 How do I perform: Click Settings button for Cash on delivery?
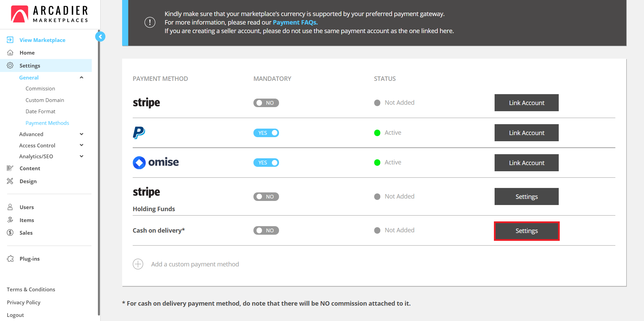coord(527,231)
